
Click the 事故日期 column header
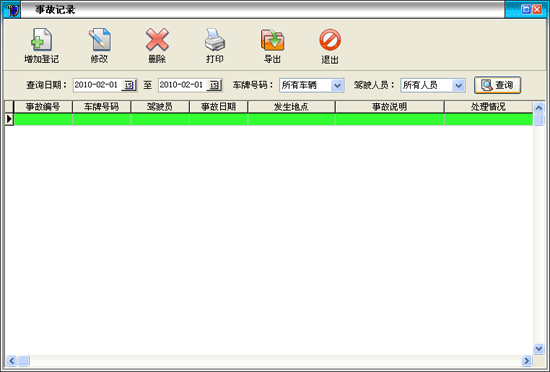pyautogui.click(x=219, y=107)
